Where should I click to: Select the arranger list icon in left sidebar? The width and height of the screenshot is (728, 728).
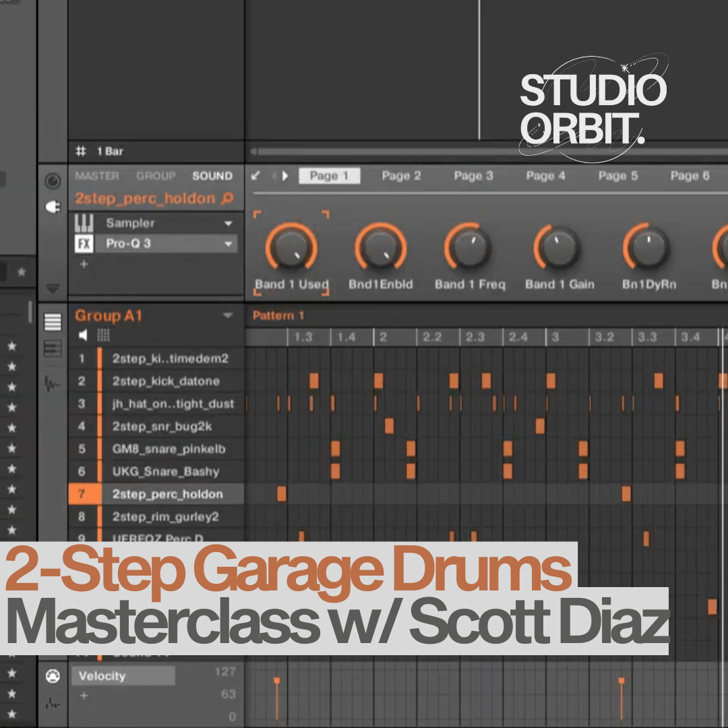pyautogui.click(x=54, y=322)
